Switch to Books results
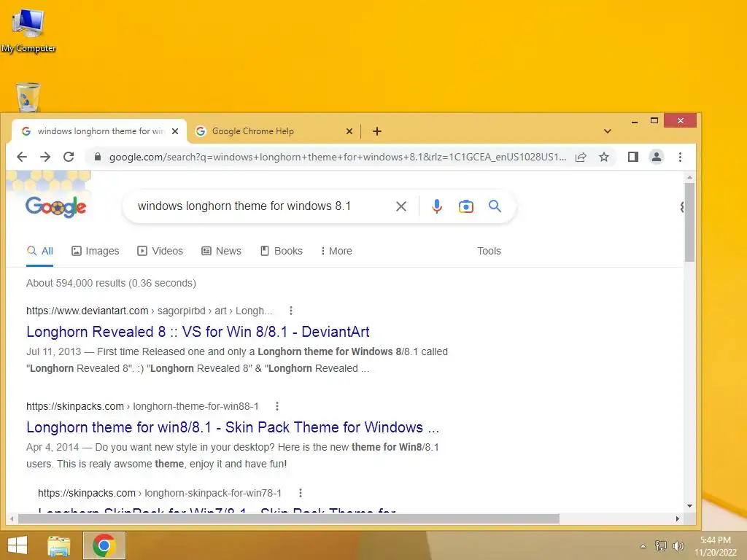The image size is (747, 560). [x=282, y=251]
